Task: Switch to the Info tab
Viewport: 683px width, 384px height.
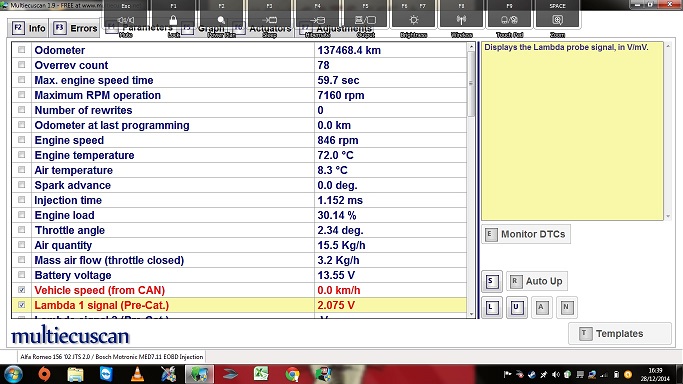Action: (29, 28)
